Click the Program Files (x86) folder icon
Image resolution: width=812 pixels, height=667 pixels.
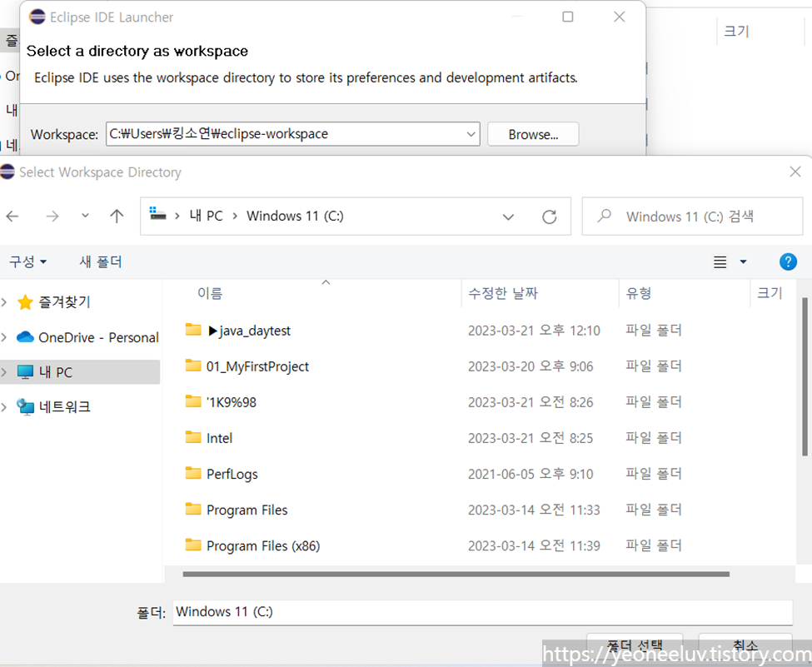pos(193,545)
